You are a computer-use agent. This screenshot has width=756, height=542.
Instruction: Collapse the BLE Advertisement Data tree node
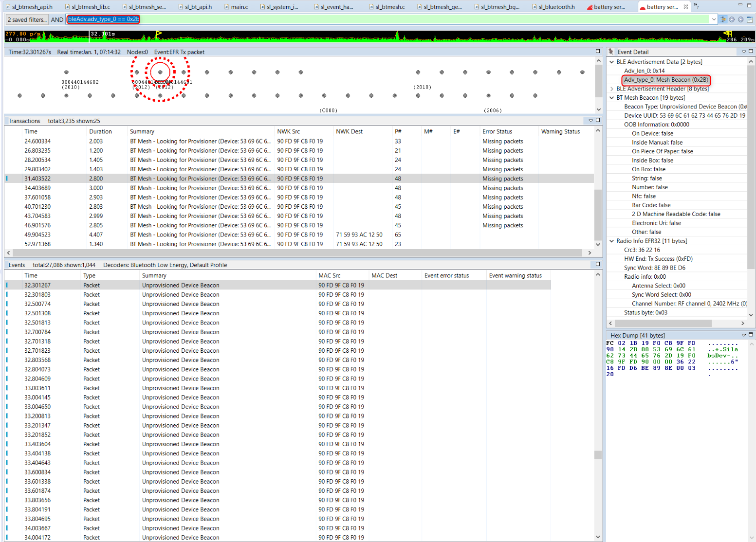point(612,62)
